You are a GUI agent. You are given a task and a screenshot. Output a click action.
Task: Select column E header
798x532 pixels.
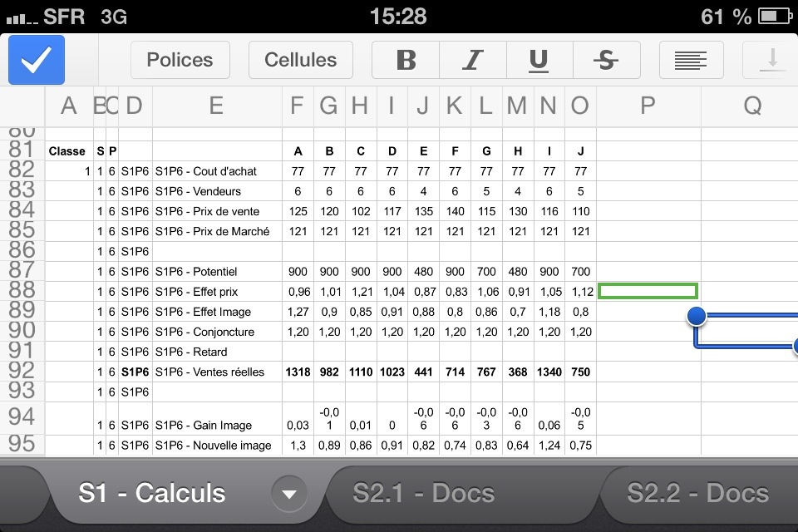(x=216, y=106)
